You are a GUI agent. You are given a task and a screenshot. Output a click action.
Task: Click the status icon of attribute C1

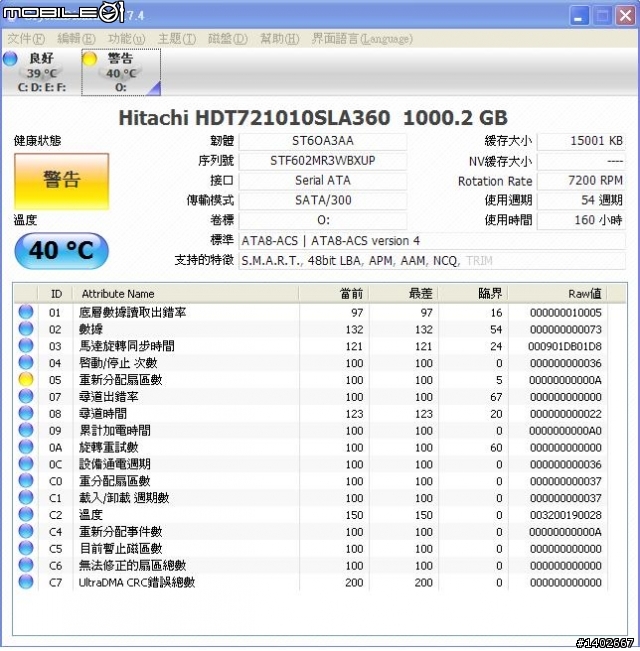[x=26, y=497]
